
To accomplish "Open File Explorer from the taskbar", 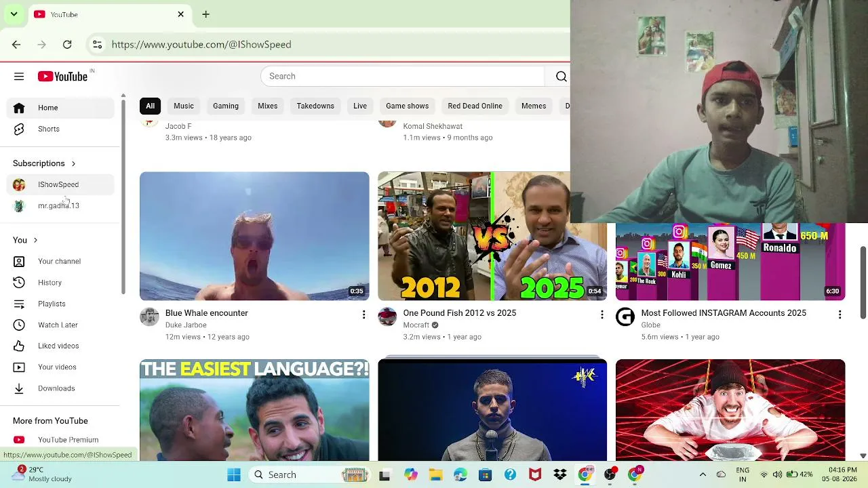I will coord(435,475).
